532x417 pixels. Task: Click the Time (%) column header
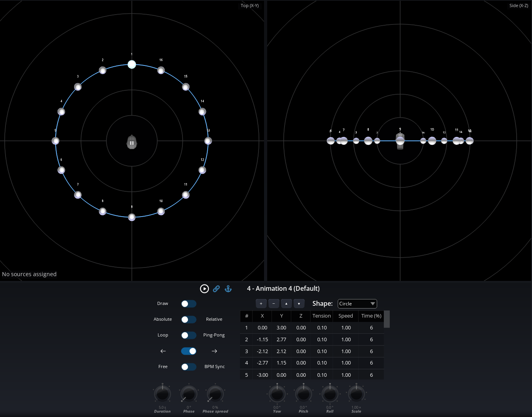pos(371,316)
